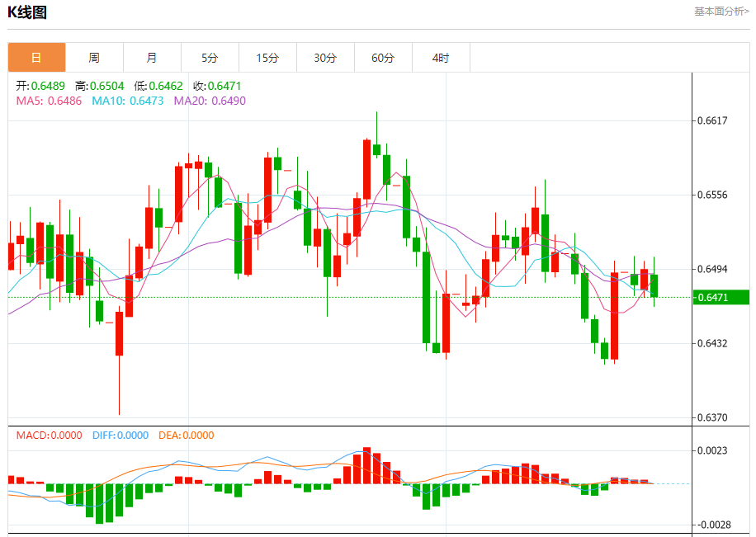Click the 0.6617 price axis label

(712, 120)
